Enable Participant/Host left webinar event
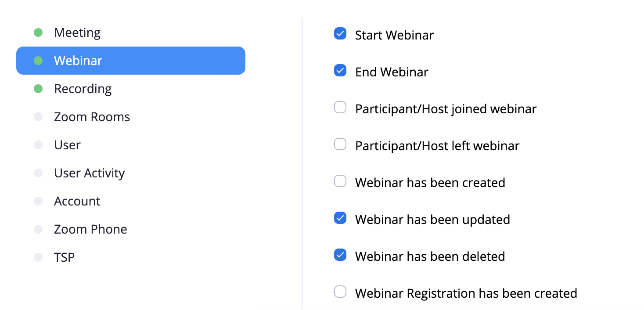 (340, 144)
